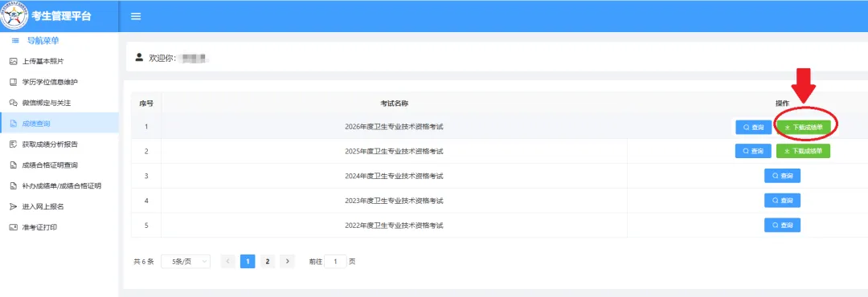Image resolution: width=868 pixels, height=297 pixels.
Task: Click the 序号 column header
Action: pyautogui.click(x=146, y=104)
